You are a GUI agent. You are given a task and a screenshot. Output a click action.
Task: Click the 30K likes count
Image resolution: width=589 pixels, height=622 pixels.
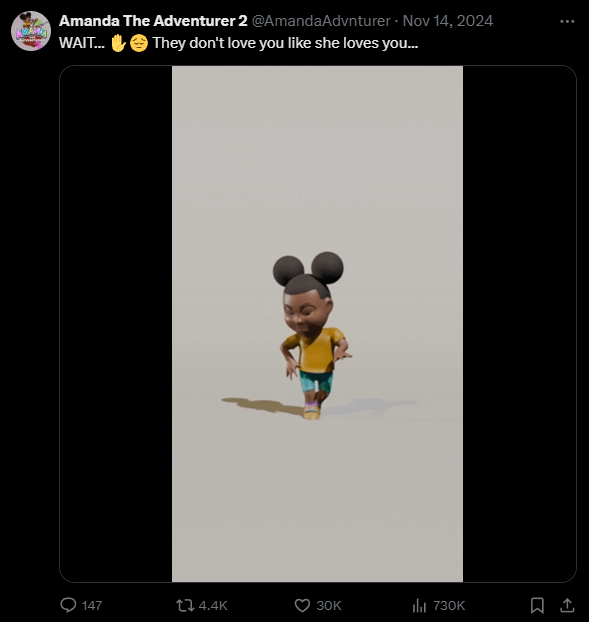click(329, 606)
